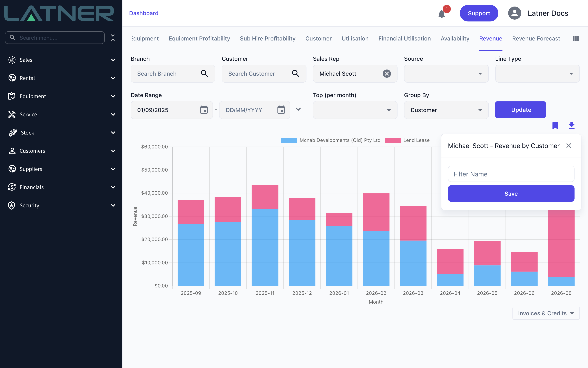Open the end date calendar picker
The width and height of the screenshot is (588, 368).
[281, 110]
